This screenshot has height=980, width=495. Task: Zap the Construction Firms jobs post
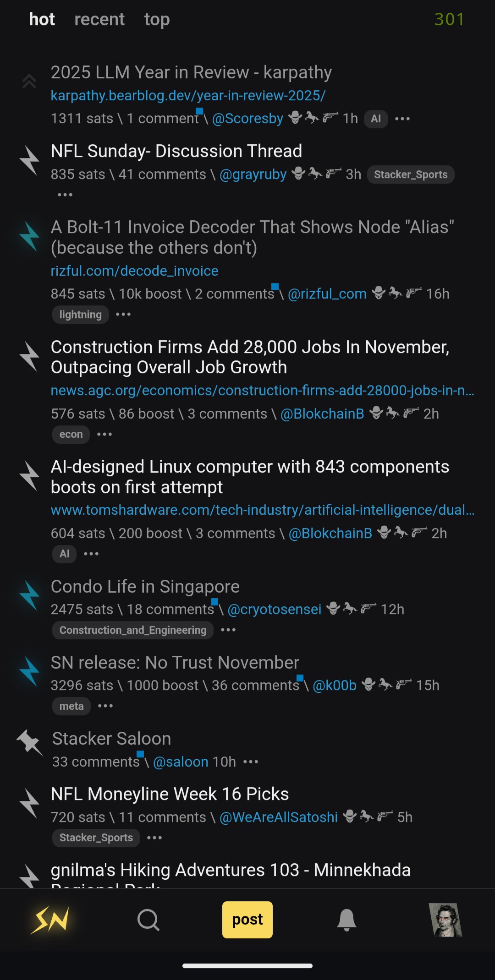coord(30,356)
